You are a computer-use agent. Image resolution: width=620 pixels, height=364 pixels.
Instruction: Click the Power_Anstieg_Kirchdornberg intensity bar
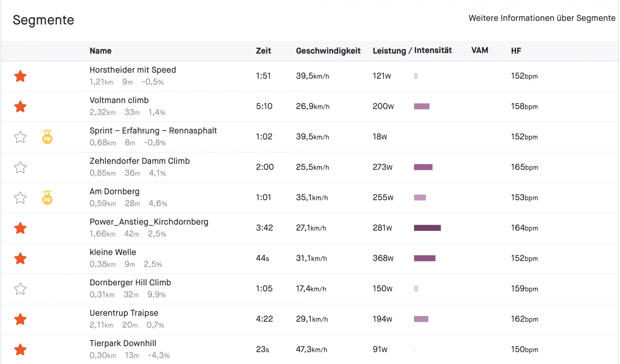click(427, 228)
